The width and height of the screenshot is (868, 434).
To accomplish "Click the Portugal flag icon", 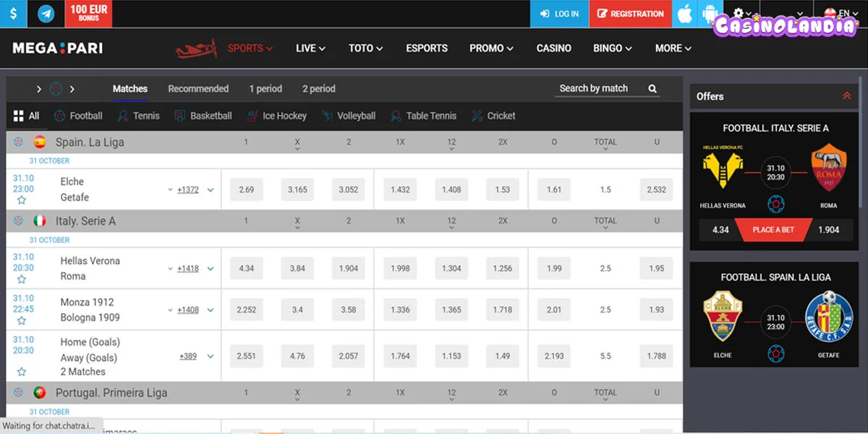I will point(40,393).
